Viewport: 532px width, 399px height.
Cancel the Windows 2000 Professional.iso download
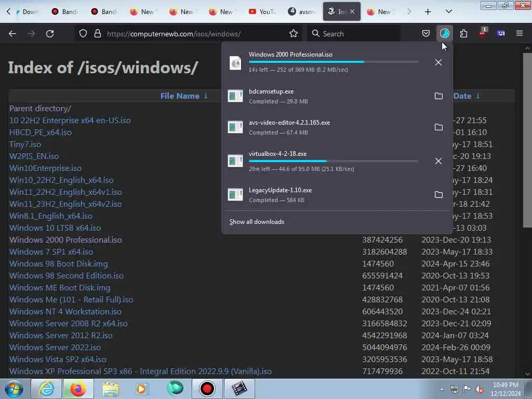pos(438,62)
